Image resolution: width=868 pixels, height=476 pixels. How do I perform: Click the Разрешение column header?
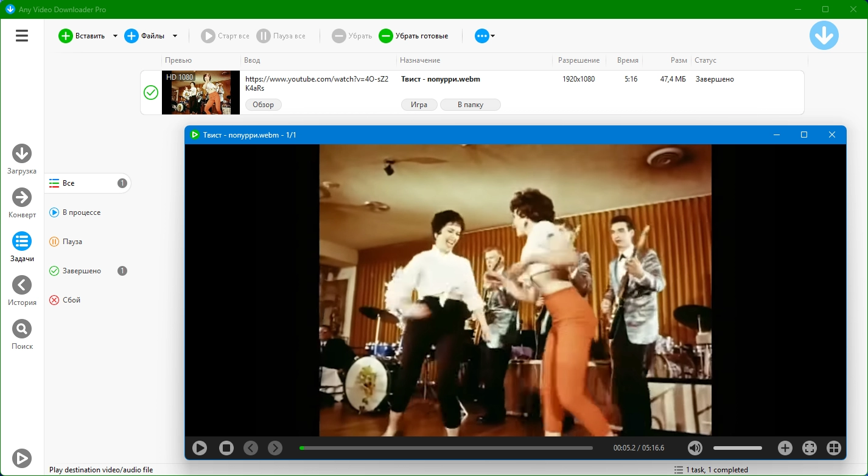[x=579, y=60]
